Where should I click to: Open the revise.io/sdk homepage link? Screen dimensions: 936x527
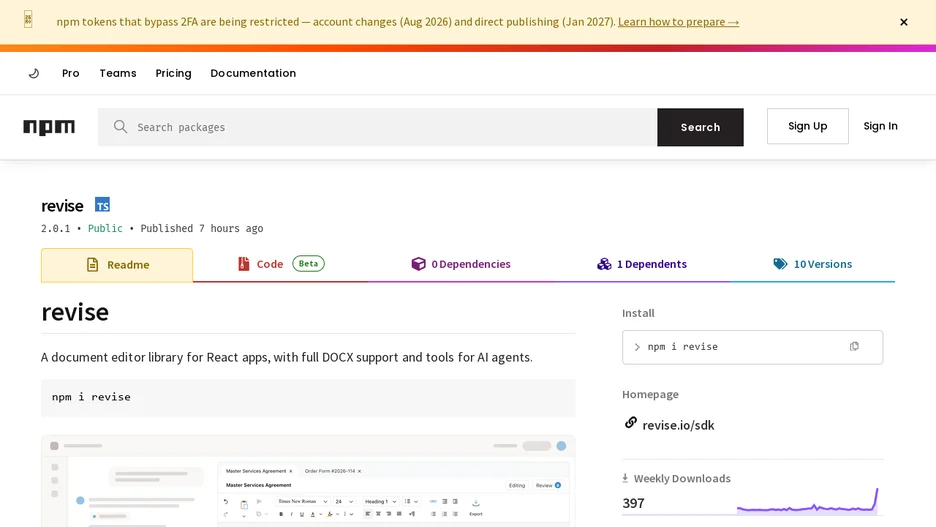point(678,426)
